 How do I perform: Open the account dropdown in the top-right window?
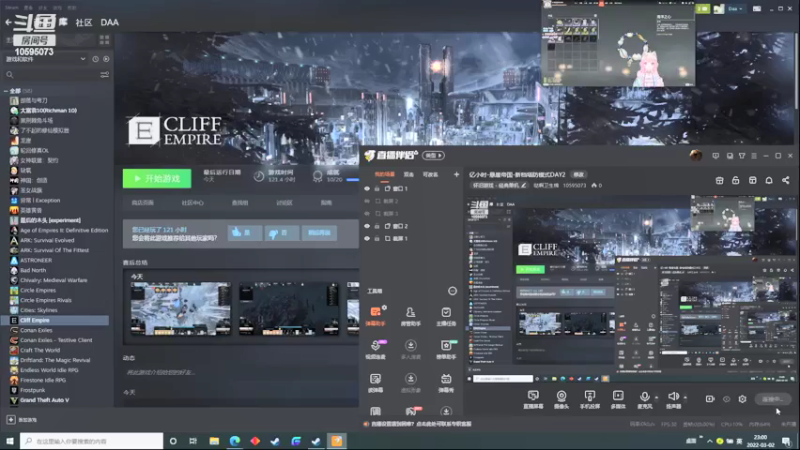click(735, 9)
